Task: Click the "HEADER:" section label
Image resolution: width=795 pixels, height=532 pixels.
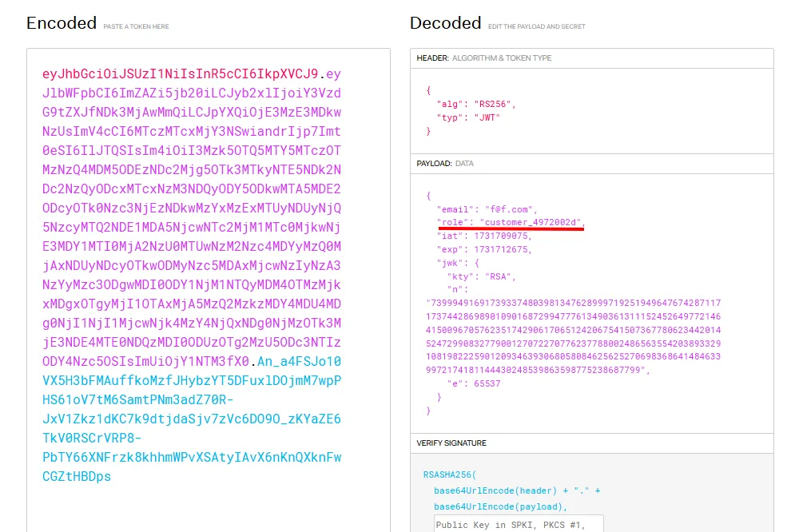Action: point(432,58)
